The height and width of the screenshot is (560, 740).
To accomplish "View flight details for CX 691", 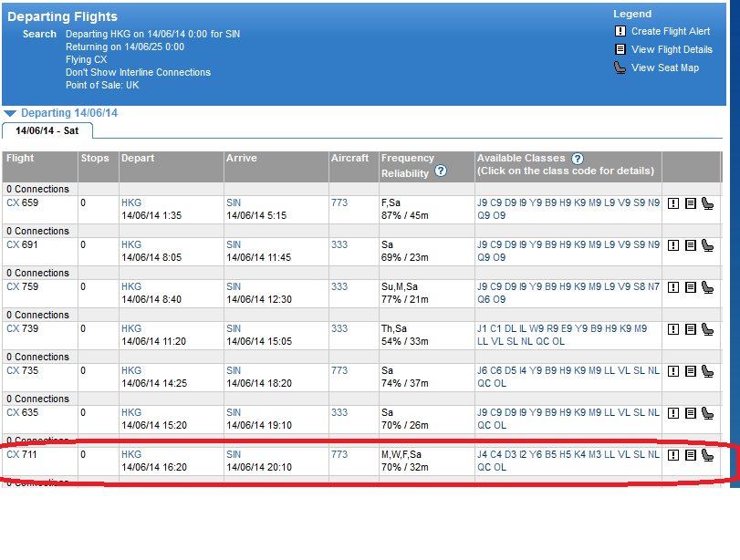I will coord(691,245).
